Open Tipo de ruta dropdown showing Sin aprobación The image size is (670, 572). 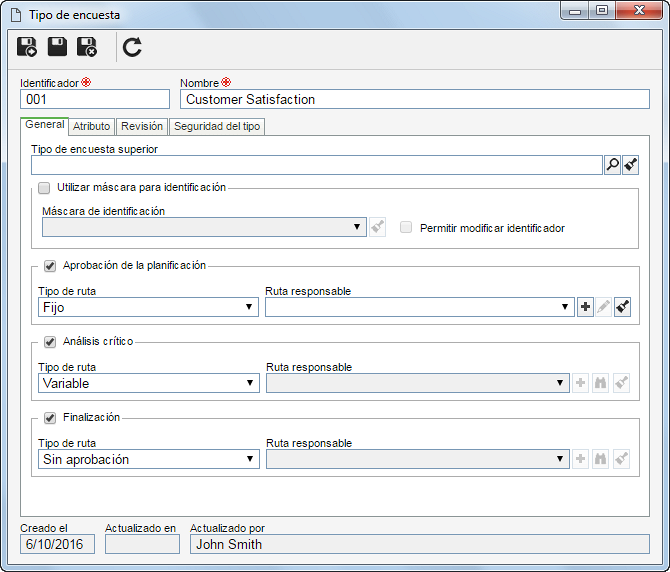(149, 459)
